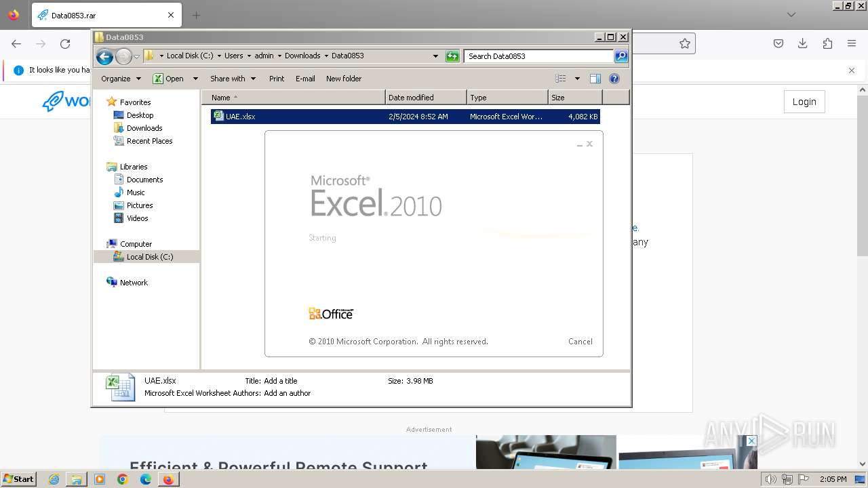Select Libraries in navigation pane
This screenshot has height=488, width=868.
click(134, 167)
